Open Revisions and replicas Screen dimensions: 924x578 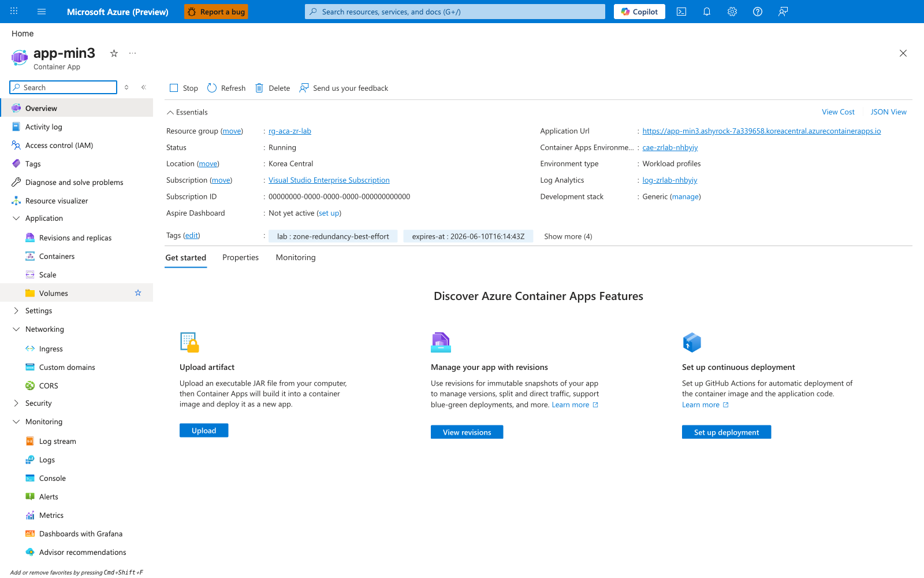pyautogui.click(x=76, y=238)
